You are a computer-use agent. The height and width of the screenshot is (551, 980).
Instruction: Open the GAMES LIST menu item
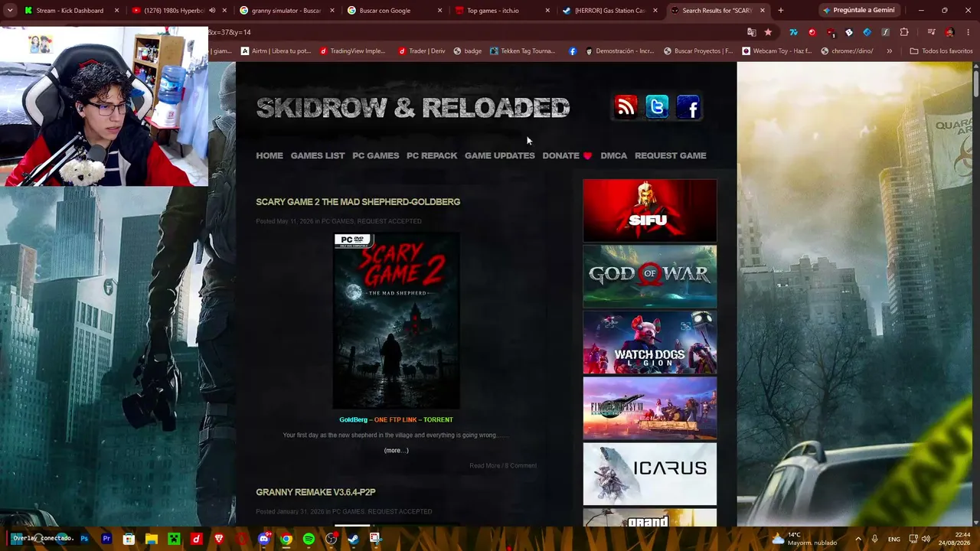click(x=318, y=155)
